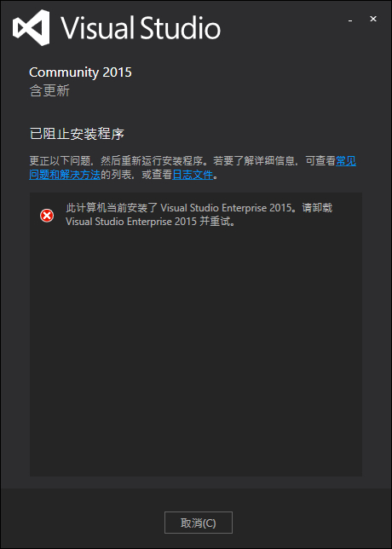The height and width of the screenshot is (549, 392).
Task: Click the 并重试 text in the error message
Action: [x=217, y=222]
